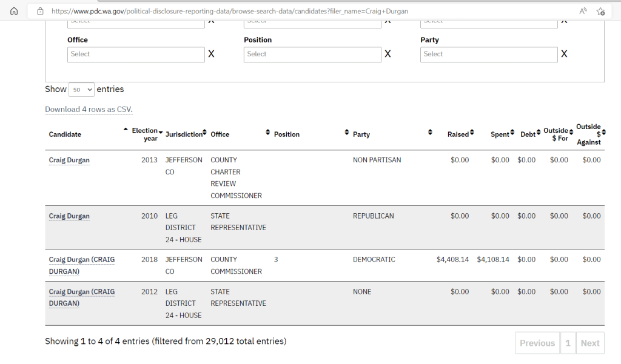Sort table by Spent column
The height and width of the screenshot is (364, 621).
click(501, 134)
